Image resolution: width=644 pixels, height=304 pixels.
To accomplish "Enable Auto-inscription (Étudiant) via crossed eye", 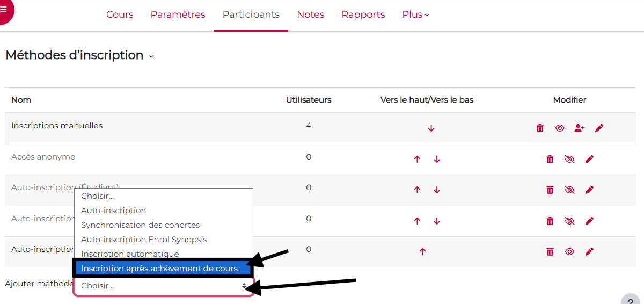I will 569,190.
